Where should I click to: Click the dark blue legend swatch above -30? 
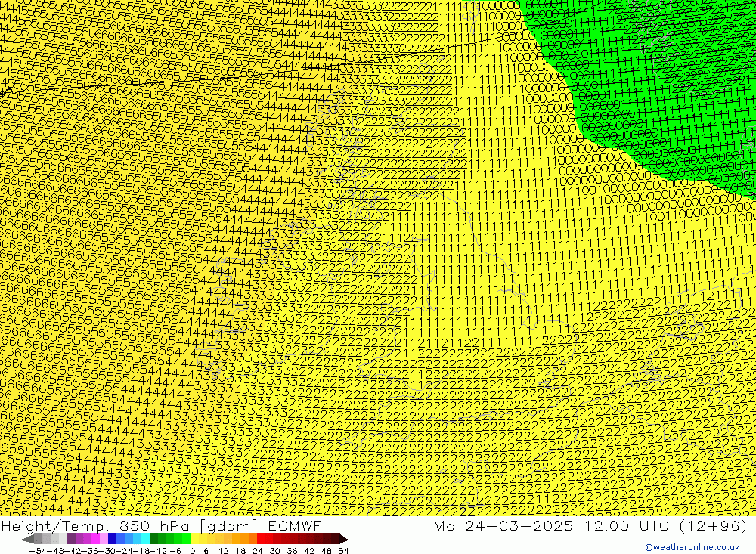(x=112, y=539)
